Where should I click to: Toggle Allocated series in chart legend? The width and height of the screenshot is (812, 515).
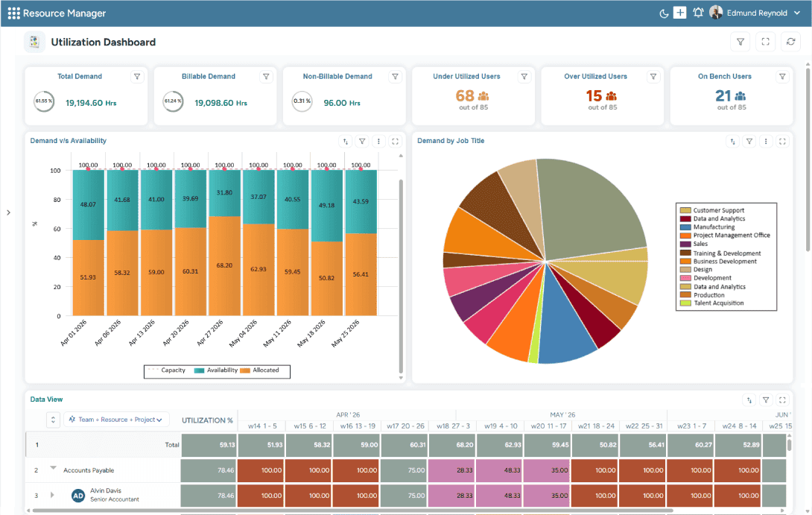point(259,370)
